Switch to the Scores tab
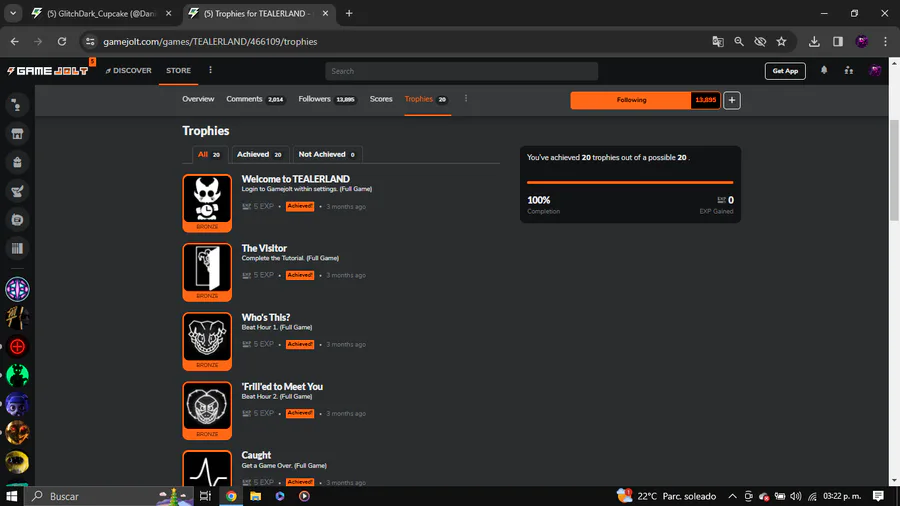Screen dimensions: 900x506 381,99
